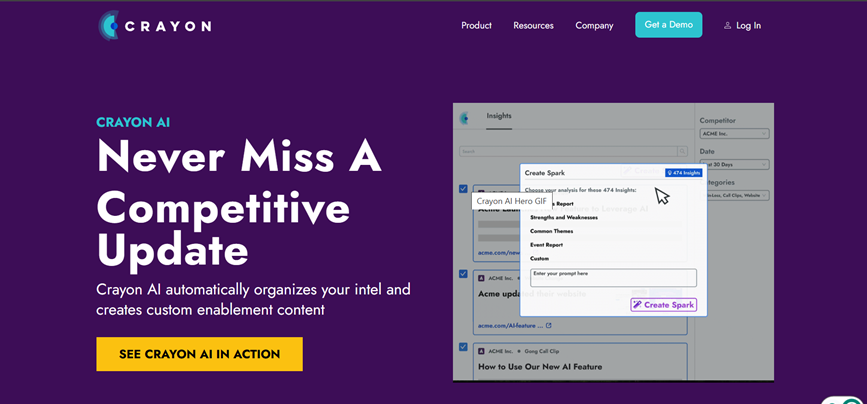Viewport: 867px width, 404px height.
Task: Select the Insights tab in the preview
Action: [x=499, y=116]
